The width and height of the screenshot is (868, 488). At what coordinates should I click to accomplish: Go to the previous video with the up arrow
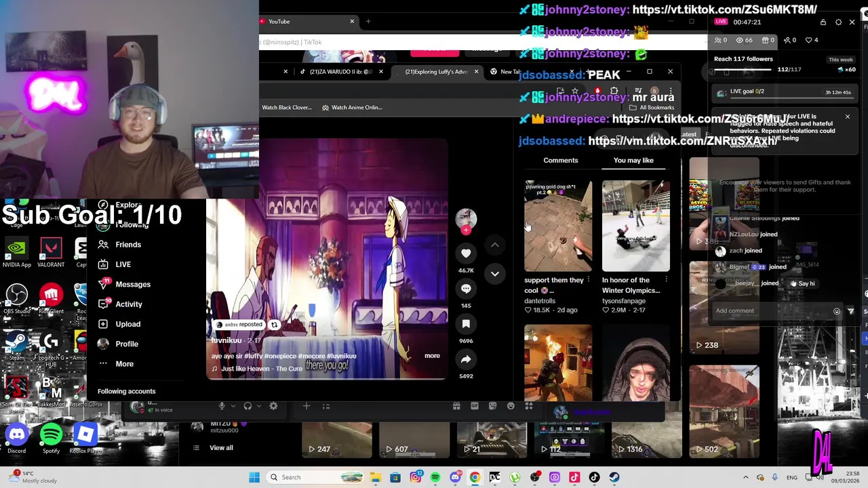coord(495,245)
